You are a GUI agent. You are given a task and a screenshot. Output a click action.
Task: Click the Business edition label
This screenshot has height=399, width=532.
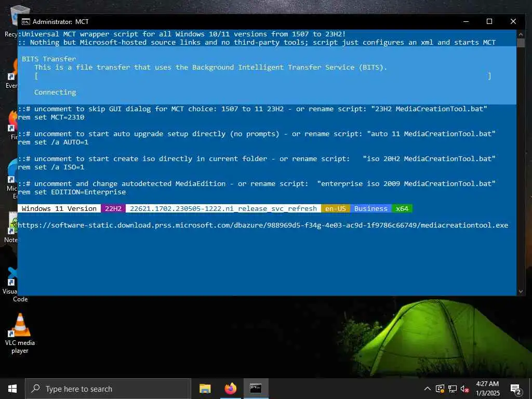pos(371,209)
